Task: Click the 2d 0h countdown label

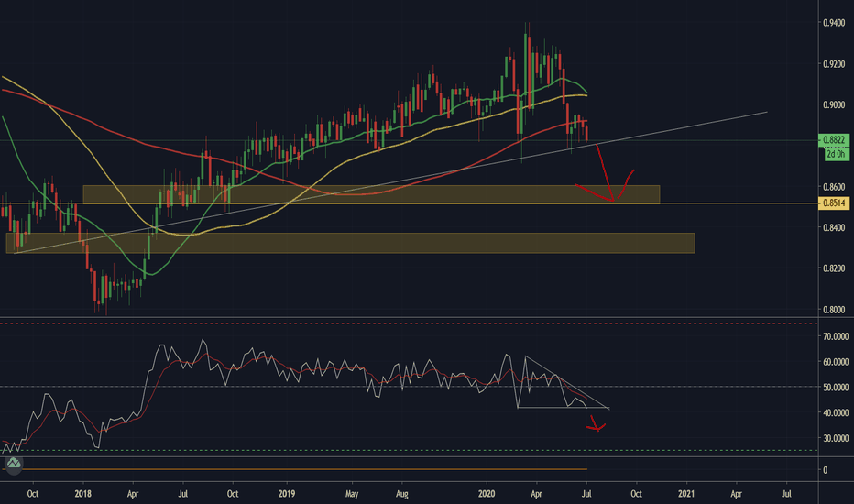Action: (836, 154)
